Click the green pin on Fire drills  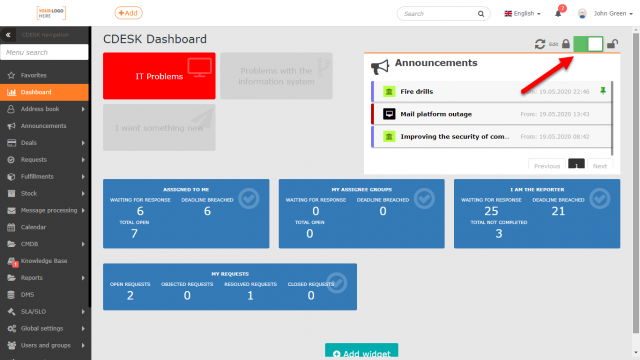point(603,91)
